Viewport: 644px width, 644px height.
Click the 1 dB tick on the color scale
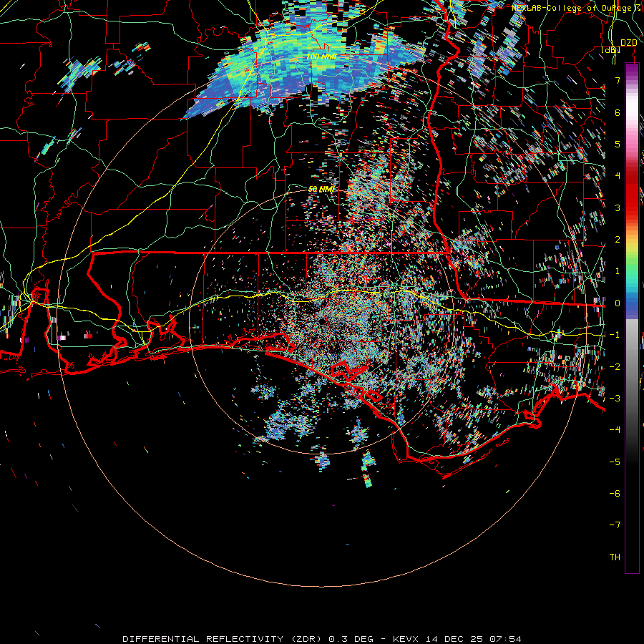point(618,271)
